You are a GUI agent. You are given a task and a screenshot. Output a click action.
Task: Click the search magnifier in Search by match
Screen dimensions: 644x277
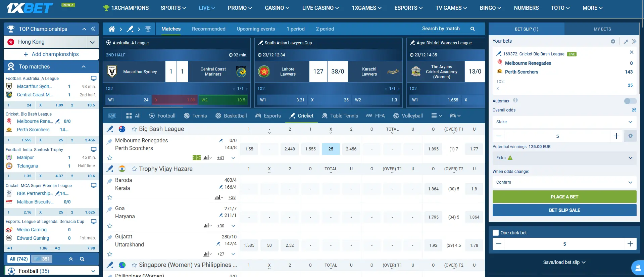tap(473, 29)
